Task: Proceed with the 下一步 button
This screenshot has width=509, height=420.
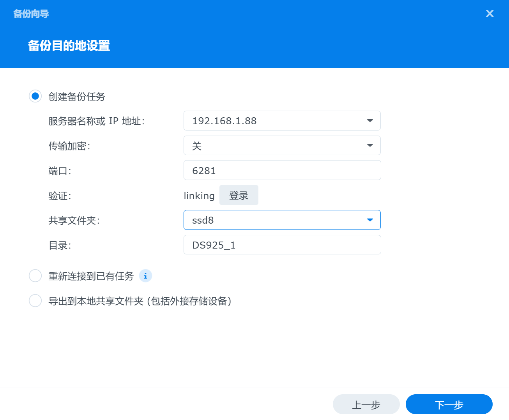Action: coord(449,404)
